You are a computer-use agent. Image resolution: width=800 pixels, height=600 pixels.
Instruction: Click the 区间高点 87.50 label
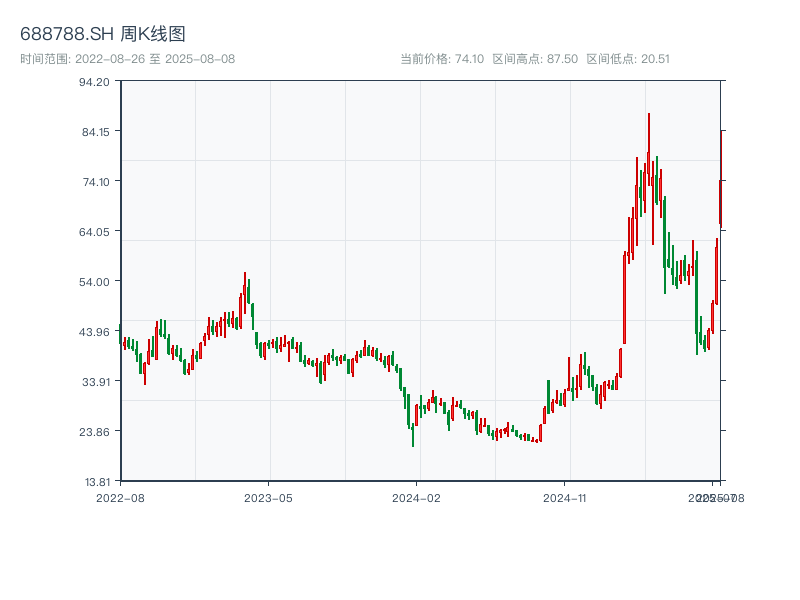pyautogui.click(x=535, y=59)
